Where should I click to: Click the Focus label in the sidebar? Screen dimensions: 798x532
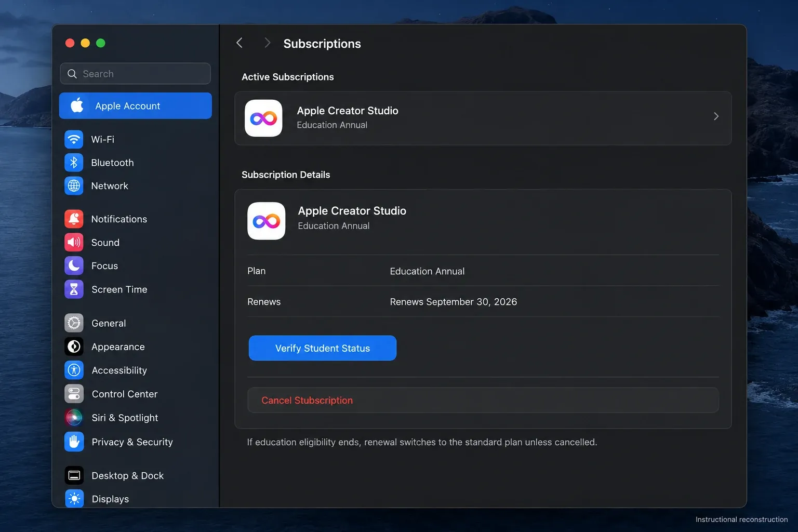(104, 266)
